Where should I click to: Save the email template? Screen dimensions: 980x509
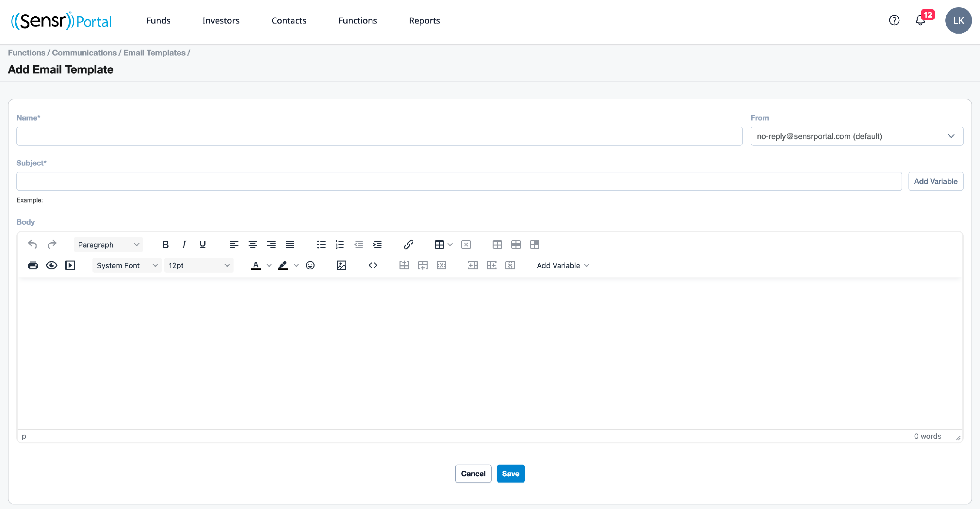pos(511,474)
